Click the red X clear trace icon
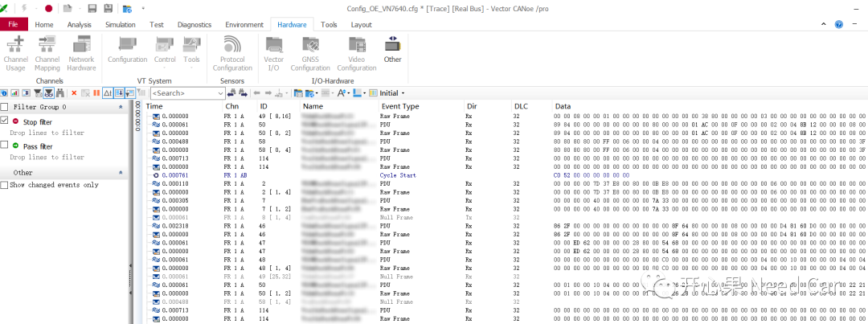 [74, 93]
